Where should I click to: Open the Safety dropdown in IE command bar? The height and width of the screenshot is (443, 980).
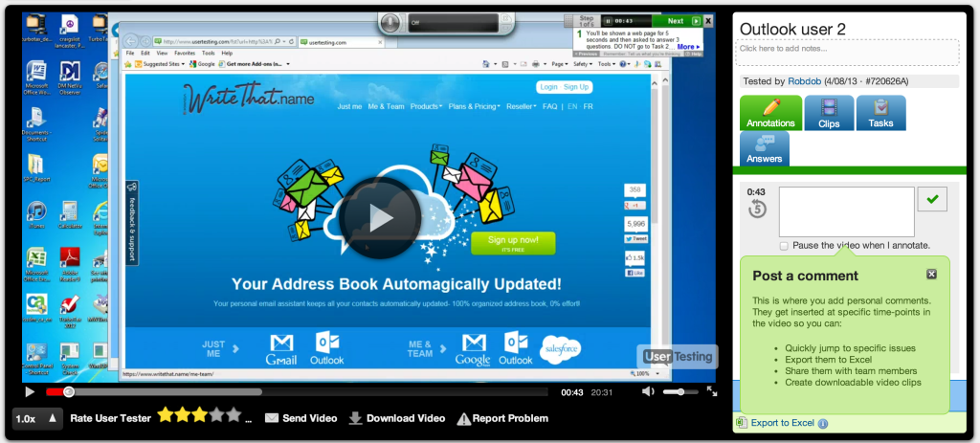point(583,64)
